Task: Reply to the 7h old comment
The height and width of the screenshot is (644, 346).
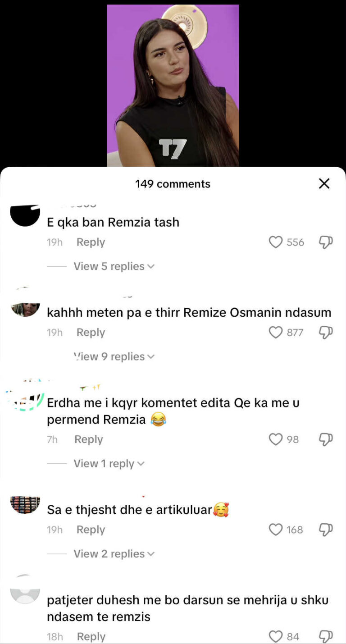Action: 88,439
